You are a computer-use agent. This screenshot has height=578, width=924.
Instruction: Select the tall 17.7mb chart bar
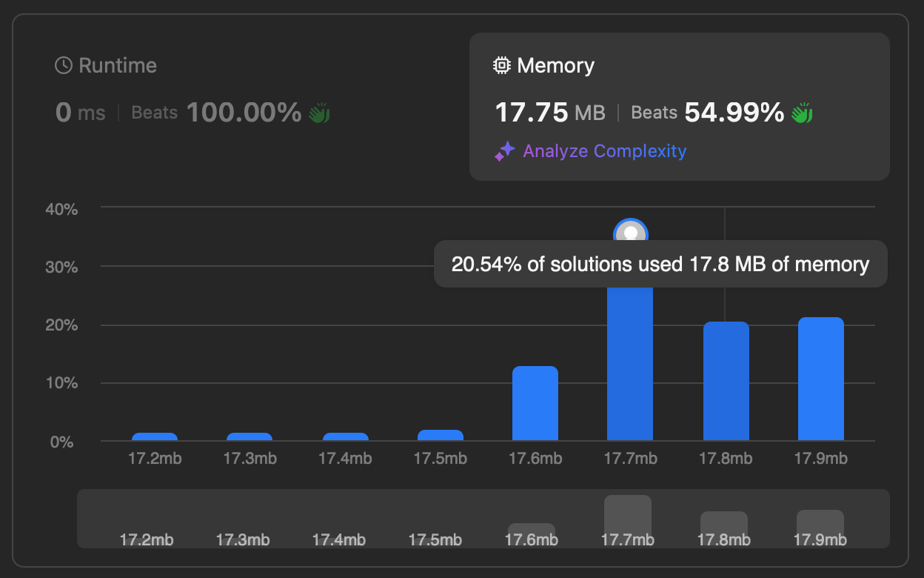coord(630,363)
